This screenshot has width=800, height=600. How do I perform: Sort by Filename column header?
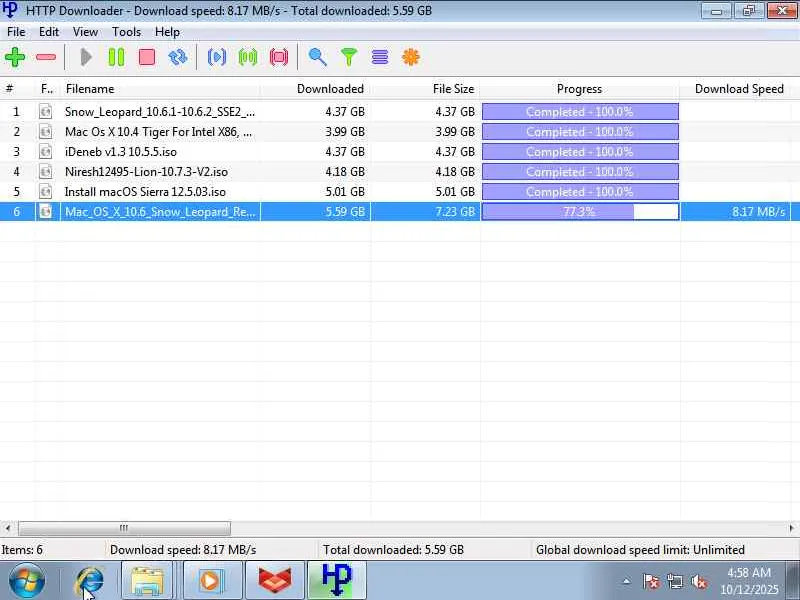tap(161, 89)
